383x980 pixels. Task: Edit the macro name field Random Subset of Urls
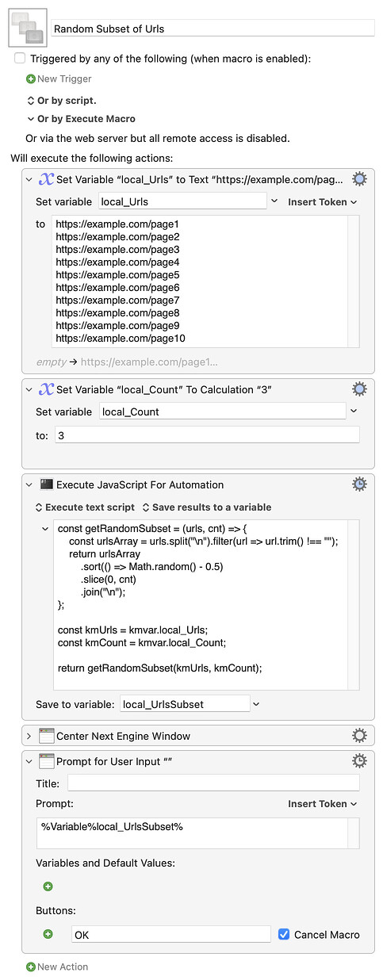[213, 28]
